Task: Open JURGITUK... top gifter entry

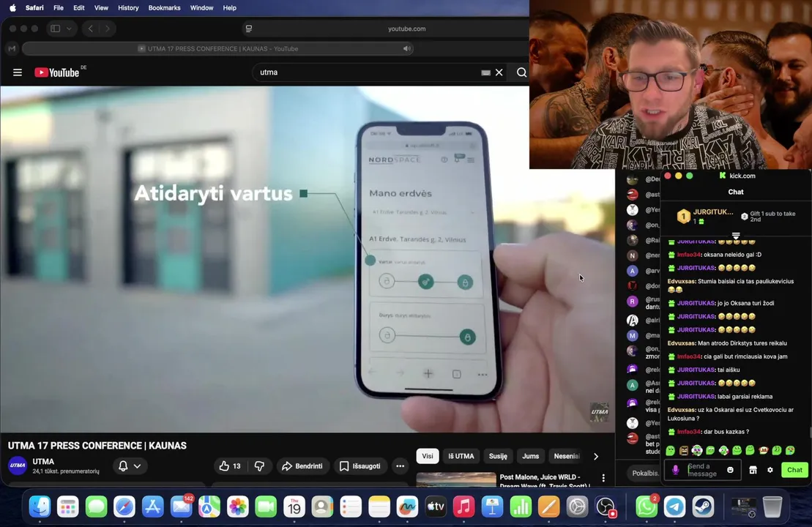Action: [x=705, y=216]
